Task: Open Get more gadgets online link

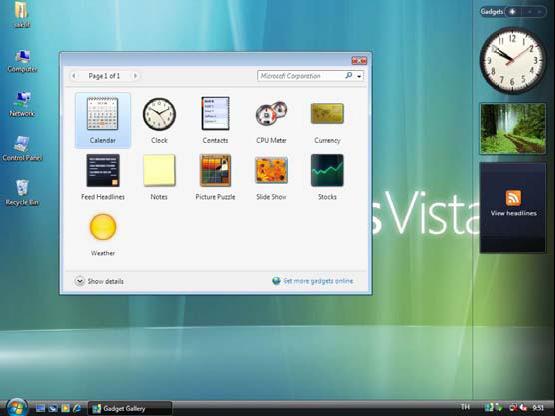Action: [318, 281]
